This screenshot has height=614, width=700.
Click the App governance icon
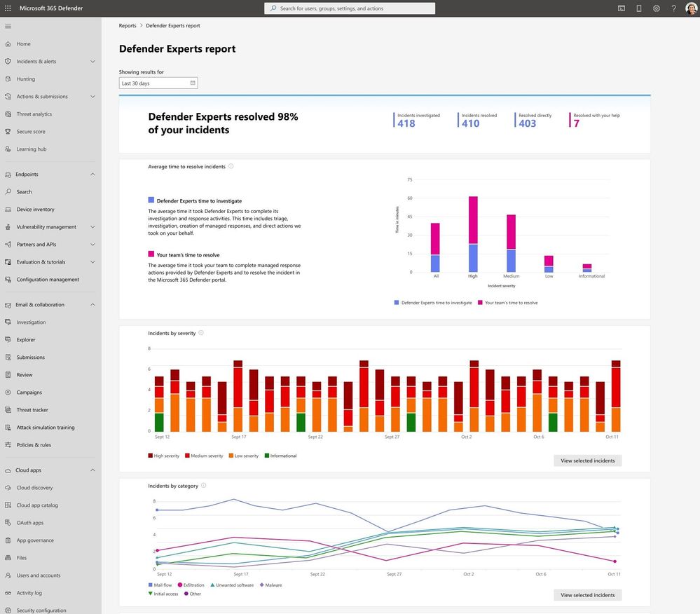(8, 540)
